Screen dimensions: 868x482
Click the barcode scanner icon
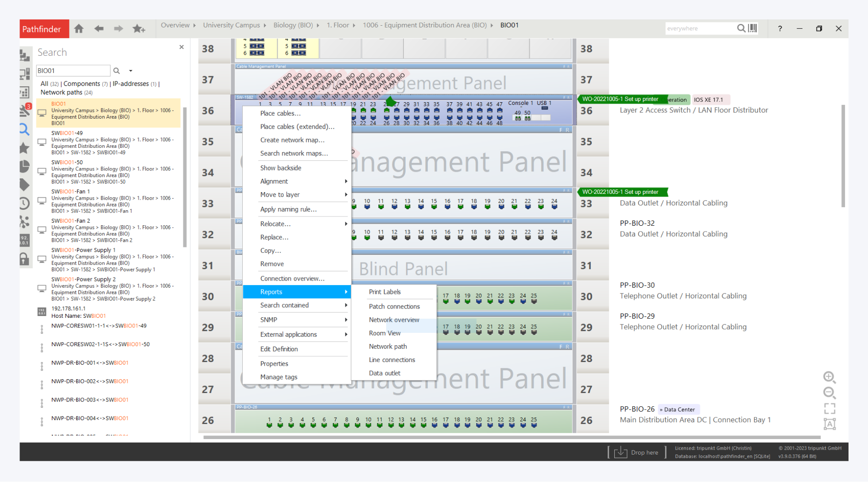pyautogui.click(x=753, y=28)
